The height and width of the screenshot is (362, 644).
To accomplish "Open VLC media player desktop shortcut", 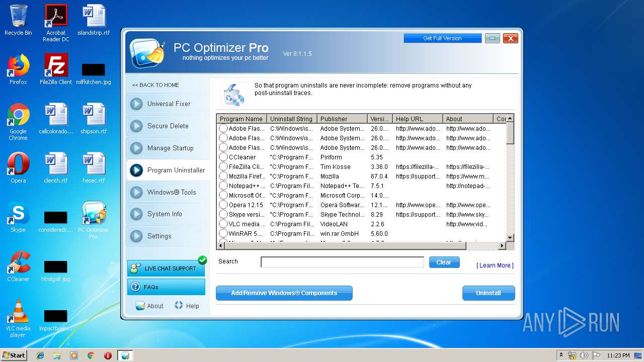I will (18, 319).
